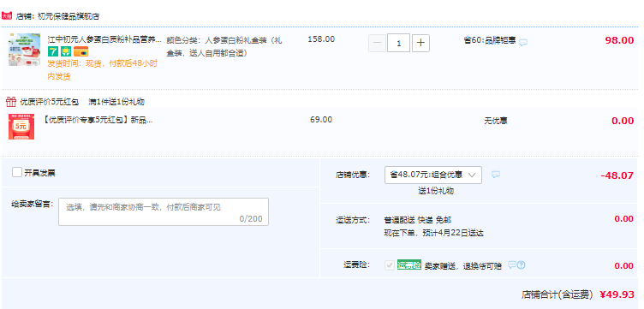Click the 省60:品牌钜惠 discount text
The image size is (644, 309).
pos(490,40)
